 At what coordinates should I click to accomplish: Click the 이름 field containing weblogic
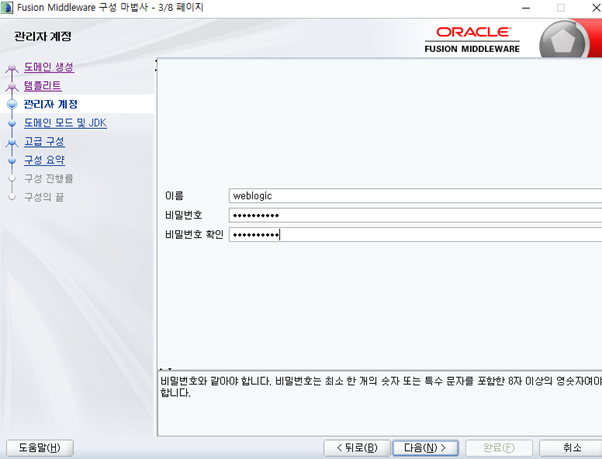[415, 196]
